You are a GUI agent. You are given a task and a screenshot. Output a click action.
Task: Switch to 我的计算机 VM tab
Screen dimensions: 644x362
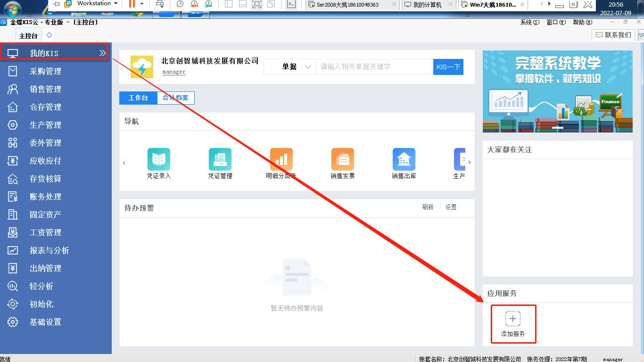click(x=428, y=5)
